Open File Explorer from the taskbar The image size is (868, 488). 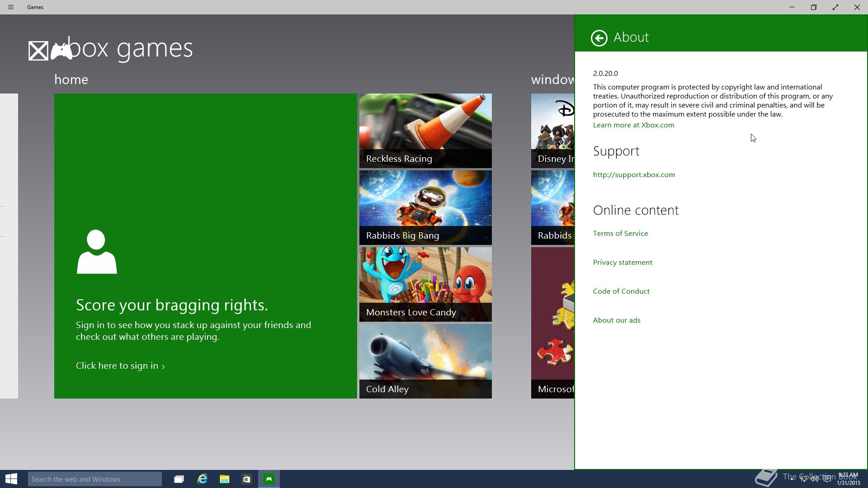tap(224, 479)
